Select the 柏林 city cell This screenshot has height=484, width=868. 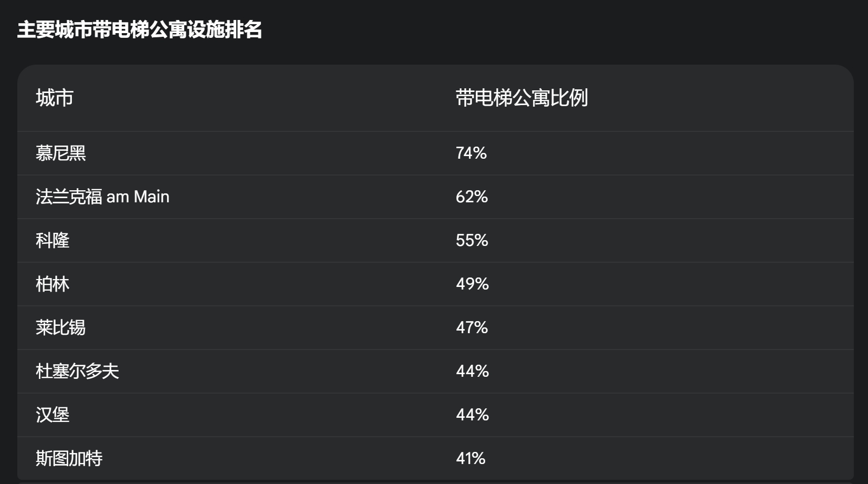pos(53,284)
